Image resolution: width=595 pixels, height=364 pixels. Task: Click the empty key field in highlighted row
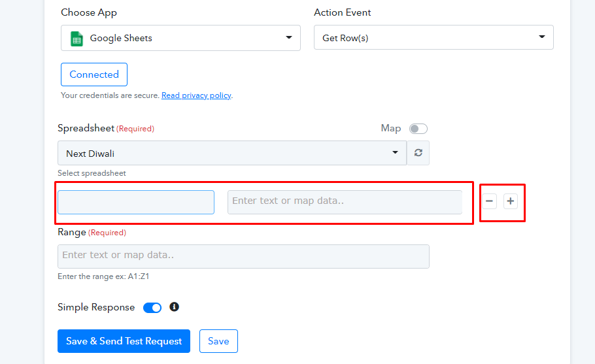pos(136,202)
